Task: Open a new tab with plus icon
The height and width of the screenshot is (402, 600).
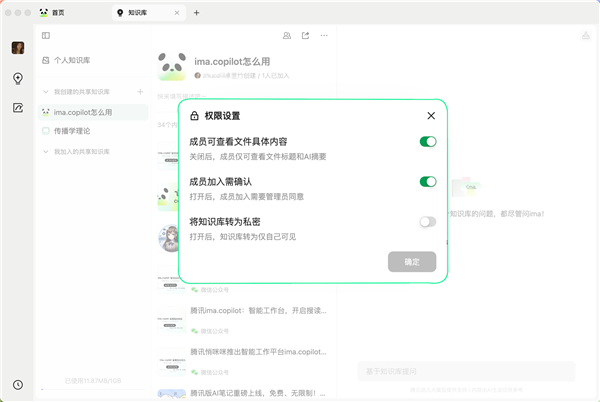Action: click(197, 13)
